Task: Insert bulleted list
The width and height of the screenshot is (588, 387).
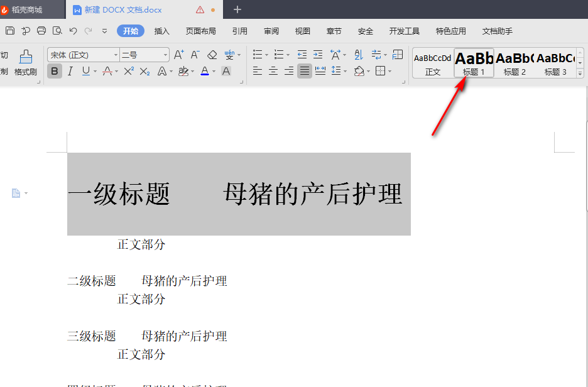Action: [x=258, y=55]
